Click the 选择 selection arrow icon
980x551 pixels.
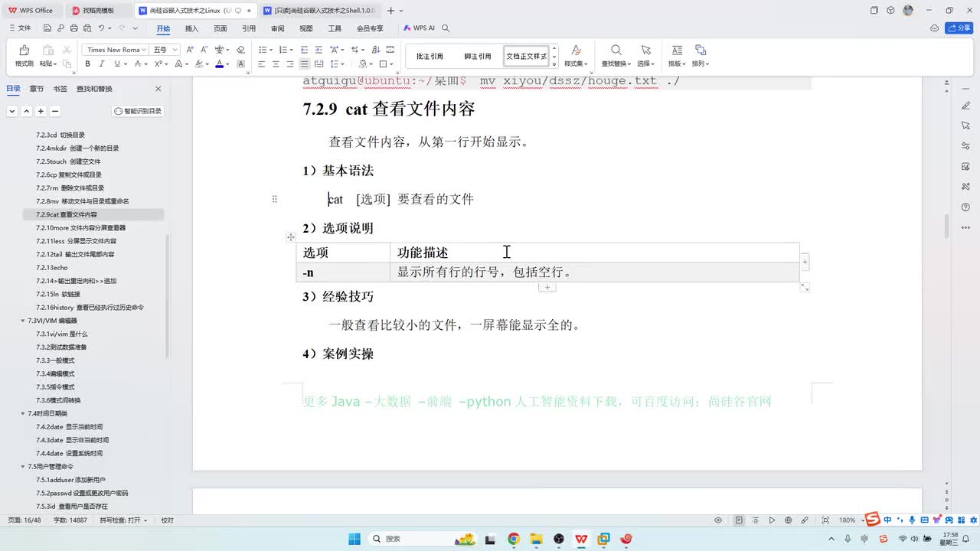[x=645, y=51]
